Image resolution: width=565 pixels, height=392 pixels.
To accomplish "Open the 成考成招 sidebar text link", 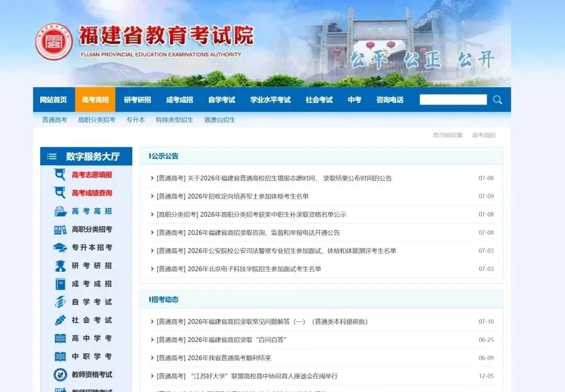I will tap(92, 284).
